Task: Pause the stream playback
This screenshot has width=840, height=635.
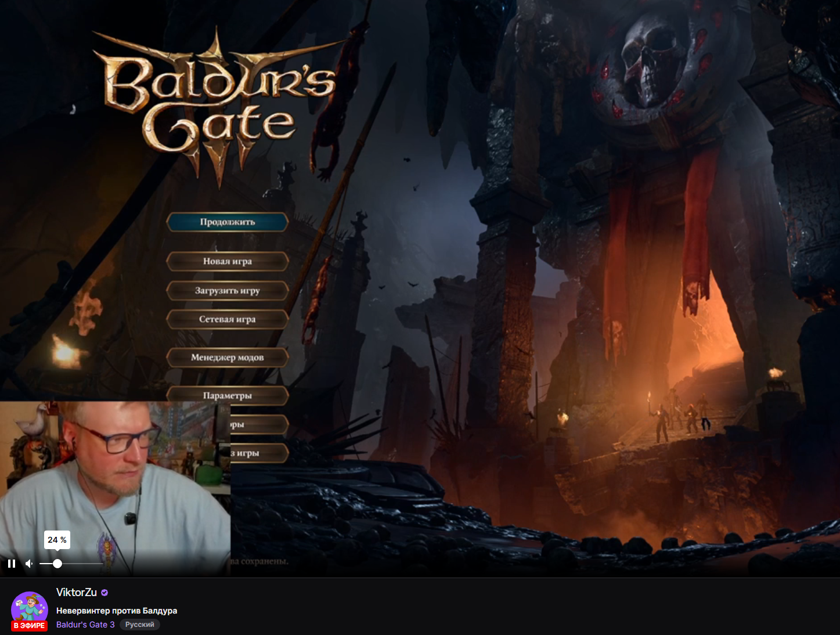Action: tap(12, 564)
